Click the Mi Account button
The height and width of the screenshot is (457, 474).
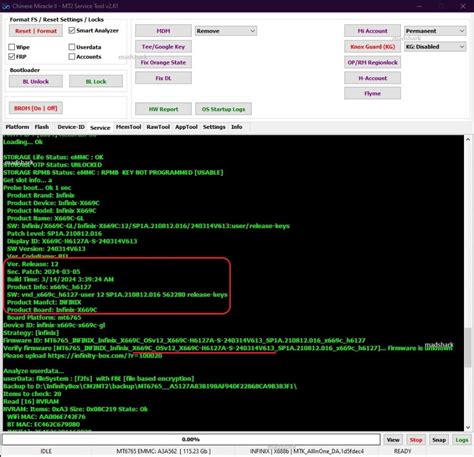click(x=372, y=31)
